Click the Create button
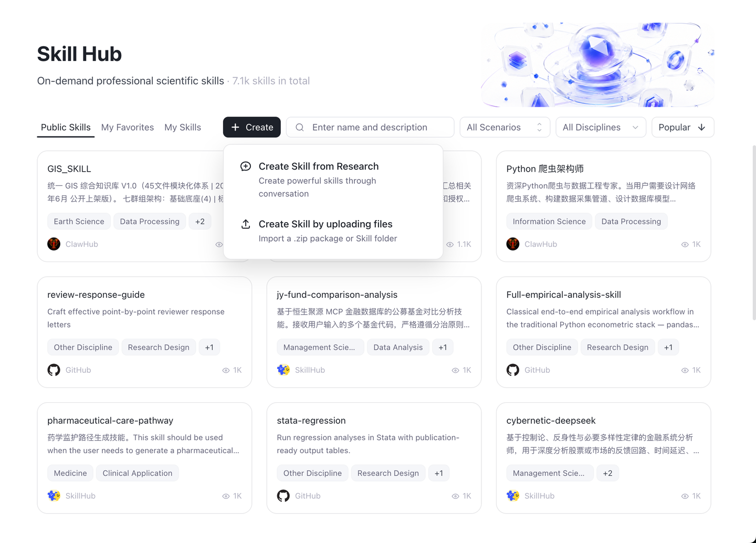756x543 pixels. [252, 127]
